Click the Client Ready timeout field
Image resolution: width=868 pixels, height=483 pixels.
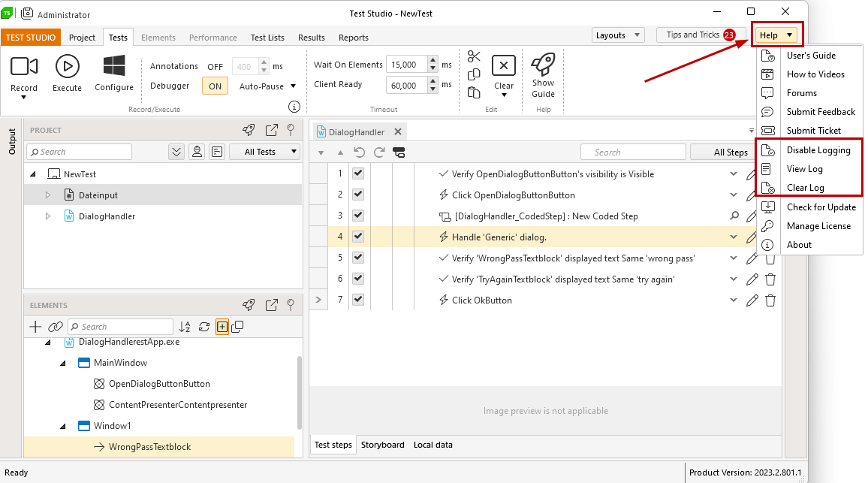pyautogui.click(x=406, y=86)
